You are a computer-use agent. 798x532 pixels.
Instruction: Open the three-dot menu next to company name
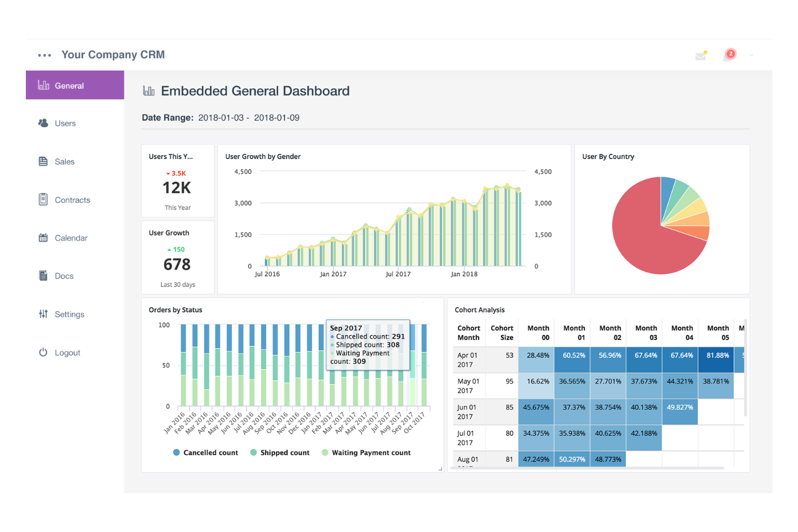click(44, 54)
